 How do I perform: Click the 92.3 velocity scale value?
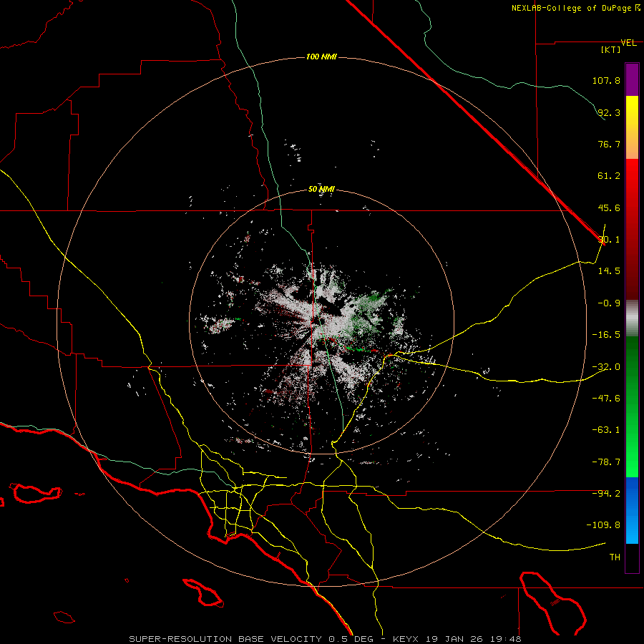(609, 112)
